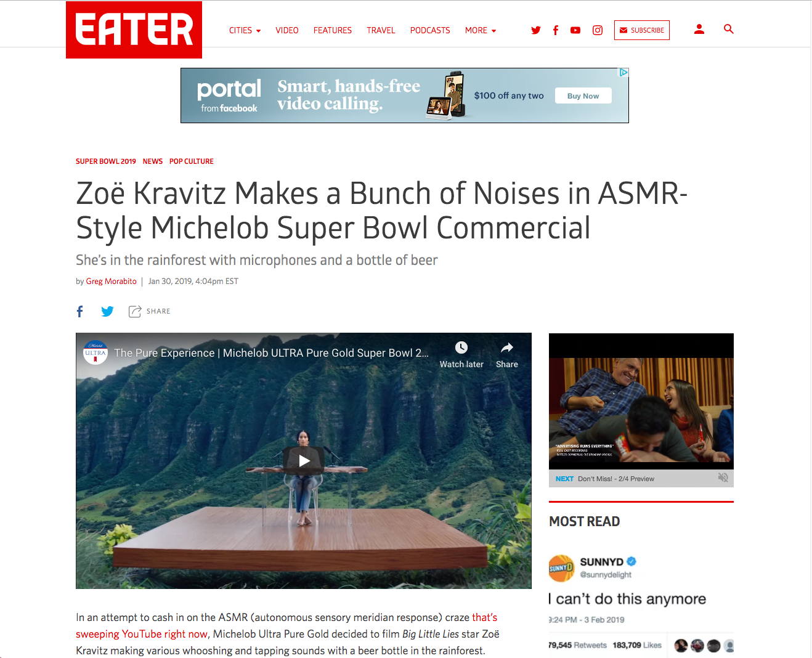Open the Share options expander
812x658 pixels.
point(149,311)
